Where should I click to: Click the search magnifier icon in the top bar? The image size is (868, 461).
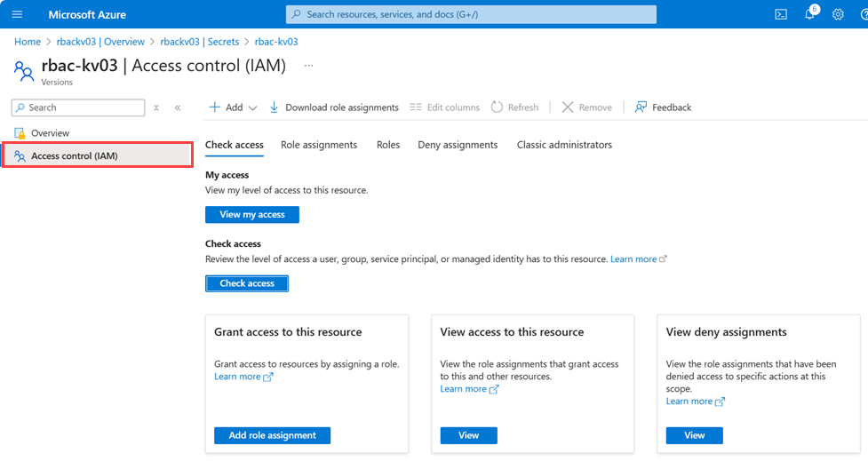(x=296, y=14)
